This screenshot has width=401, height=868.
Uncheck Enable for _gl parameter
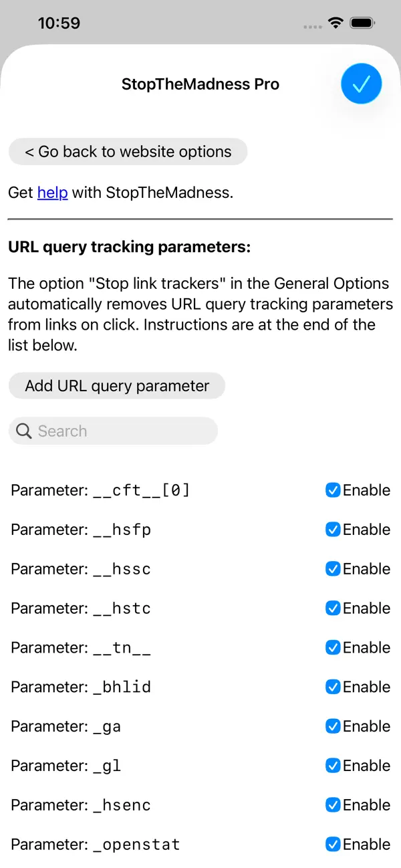point(333,766)
